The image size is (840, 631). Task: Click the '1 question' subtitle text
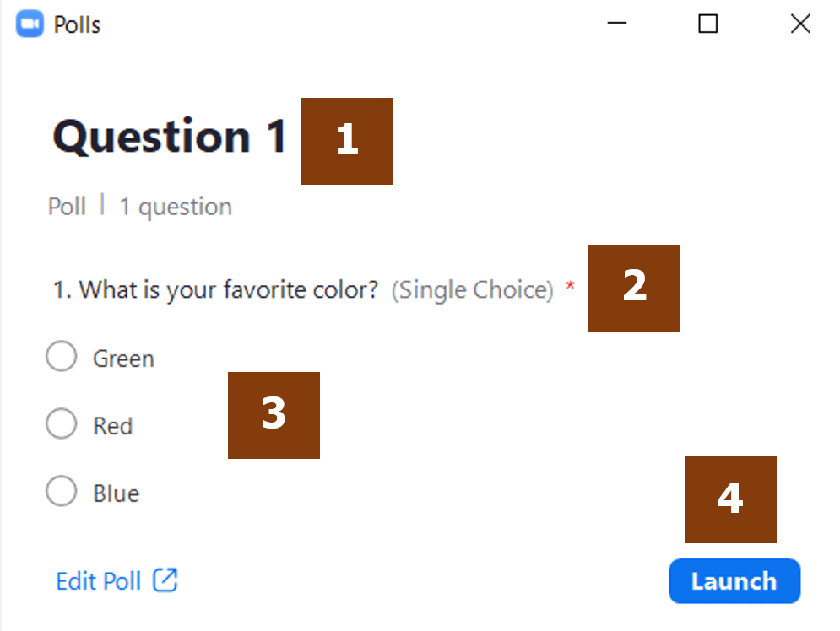(176, 207)
